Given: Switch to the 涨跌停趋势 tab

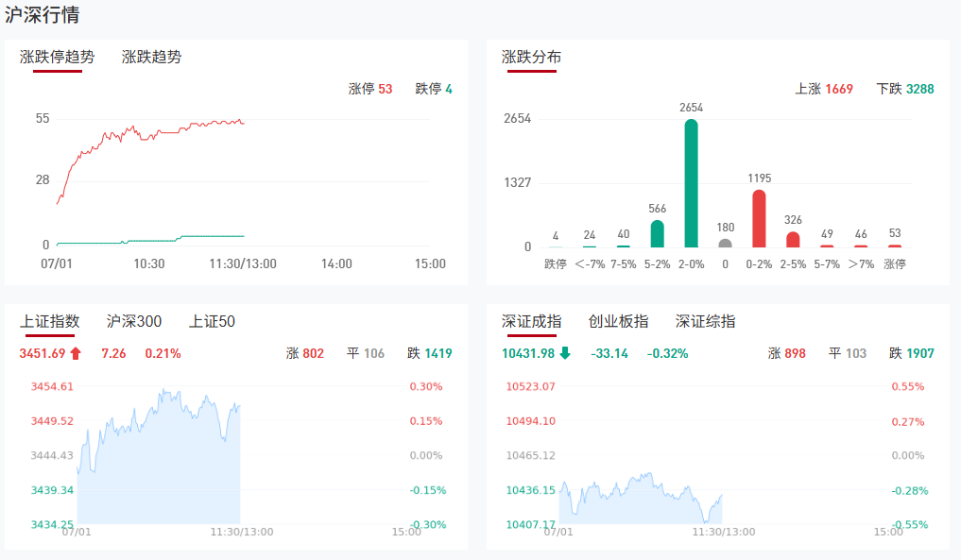Looking at the screenshot, I should pos(58,57).
